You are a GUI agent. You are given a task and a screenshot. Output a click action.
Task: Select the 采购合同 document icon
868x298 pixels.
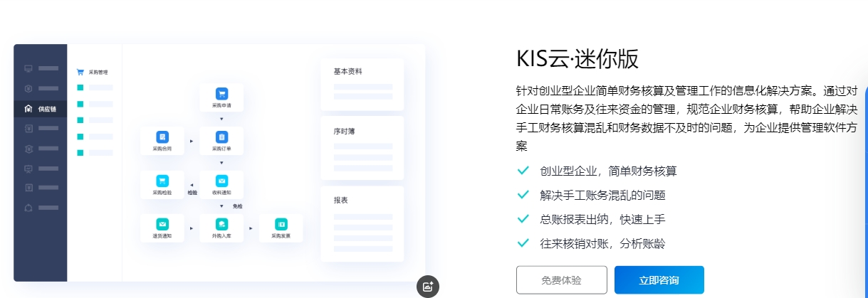point(162,137)
